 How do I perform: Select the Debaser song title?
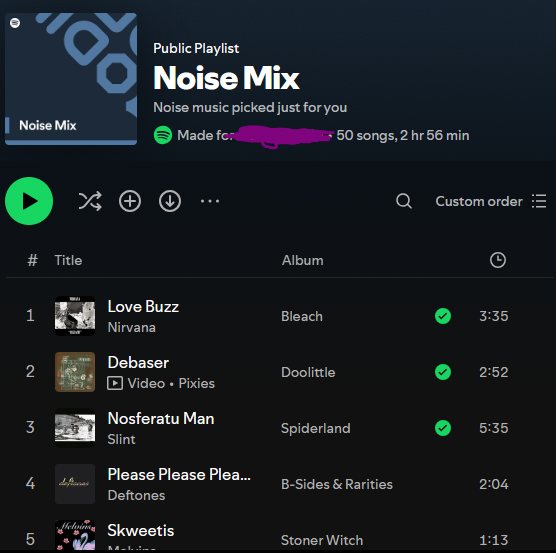coord(138,363)
